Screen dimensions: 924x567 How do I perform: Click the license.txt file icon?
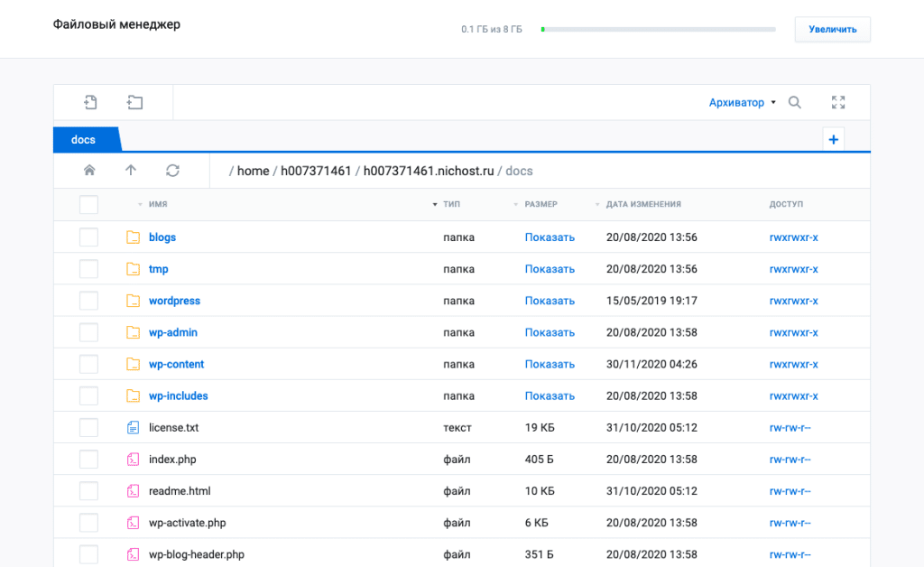[x=134, y=427]
